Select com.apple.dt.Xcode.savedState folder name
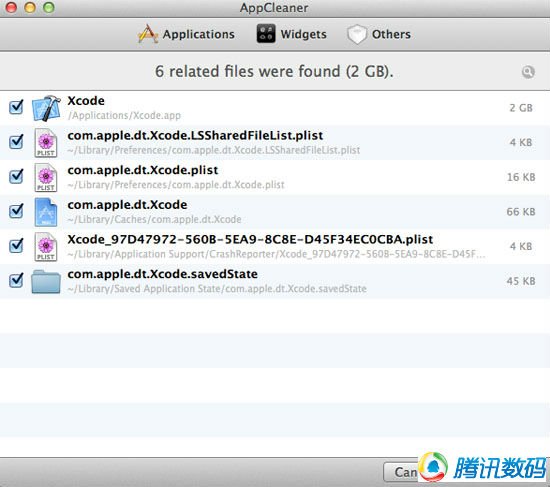 pyautogui.click(x=162, y=274)
